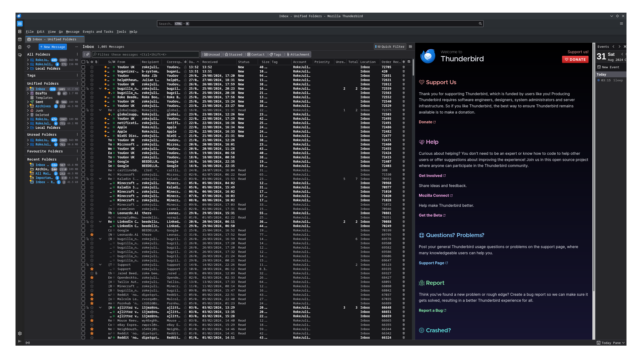
Task: Open the Report a Bug link
Action: (432, 311)
